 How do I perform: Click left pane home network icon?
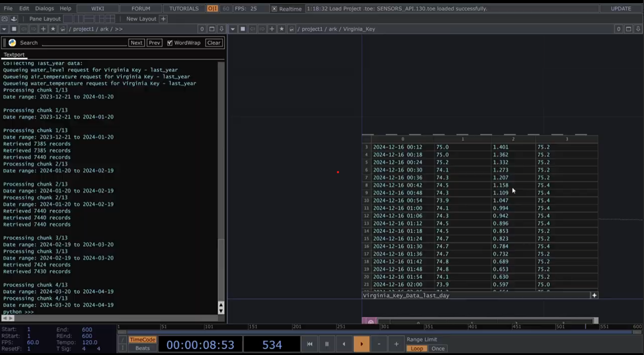pyautogui.click(x=63, y=29)
